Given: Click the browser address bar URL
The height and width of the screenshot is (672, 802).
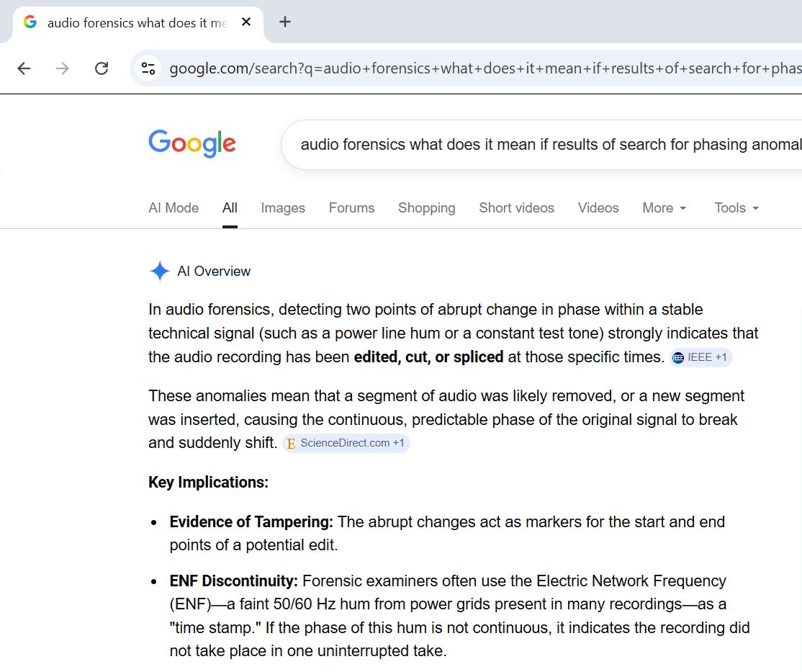Looking at the screenshot, I should coord(482,68).
